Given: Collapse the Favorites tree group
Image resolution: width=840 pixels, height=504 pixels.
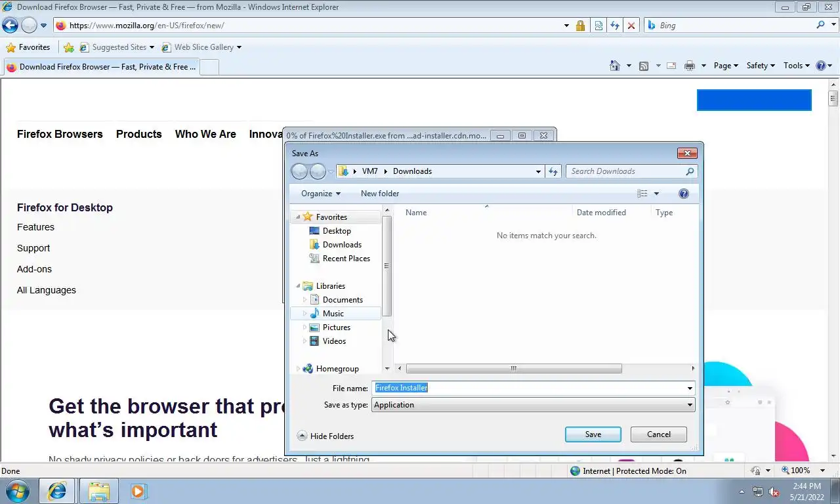Looking at the screenshot, I should coord(298,217).
